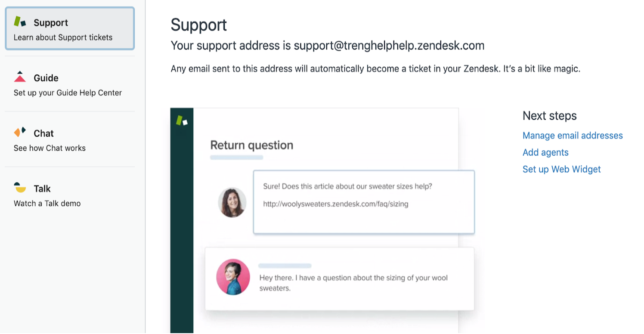This screenshot has height=334, width=644.
Task: Click the orange Chat product icon
Action: pyautogui.click(x=20, y=132)
